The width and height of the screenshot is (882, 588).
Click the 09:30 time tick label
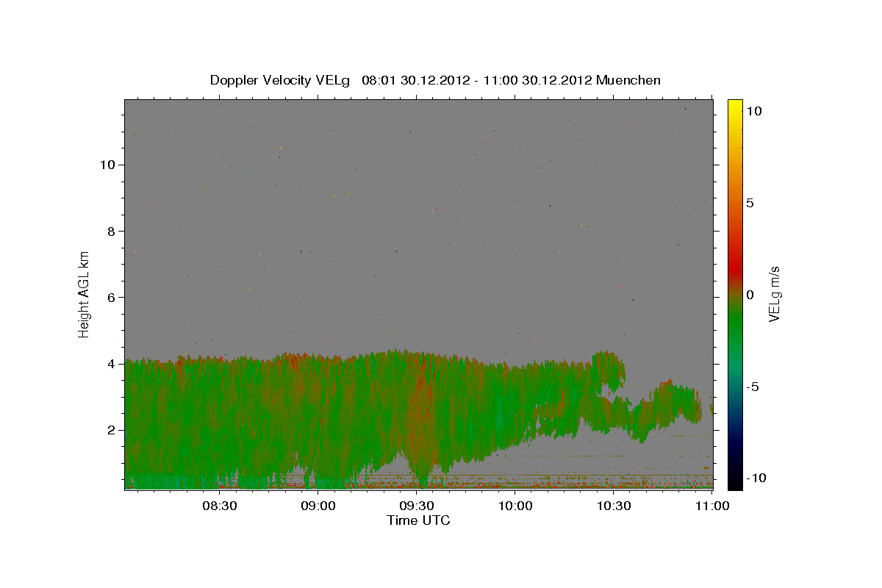pos(417,506)
